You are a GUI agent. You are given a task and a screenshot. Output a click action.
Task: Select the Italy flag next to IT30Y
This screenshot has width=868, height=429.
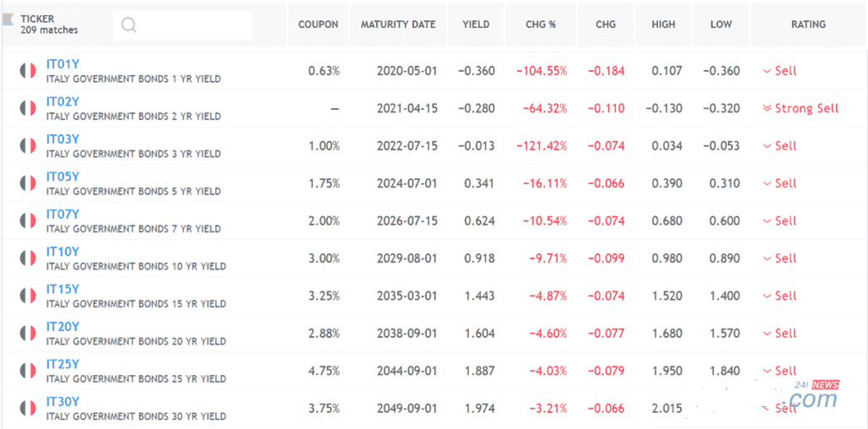coord(28,408)
